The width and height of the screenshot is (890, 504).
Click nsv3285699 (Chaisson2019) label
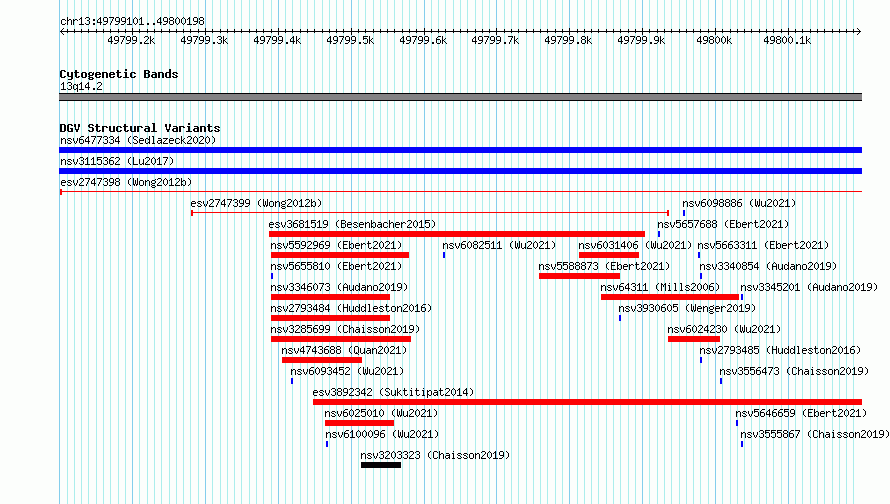(345, 329)
